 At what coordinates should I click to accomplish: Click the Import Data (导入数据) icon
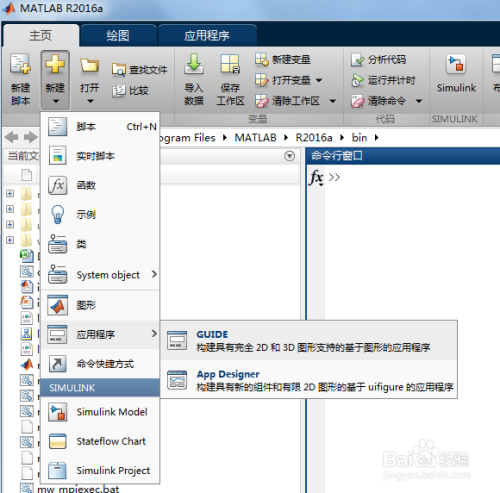coord(194,63)
